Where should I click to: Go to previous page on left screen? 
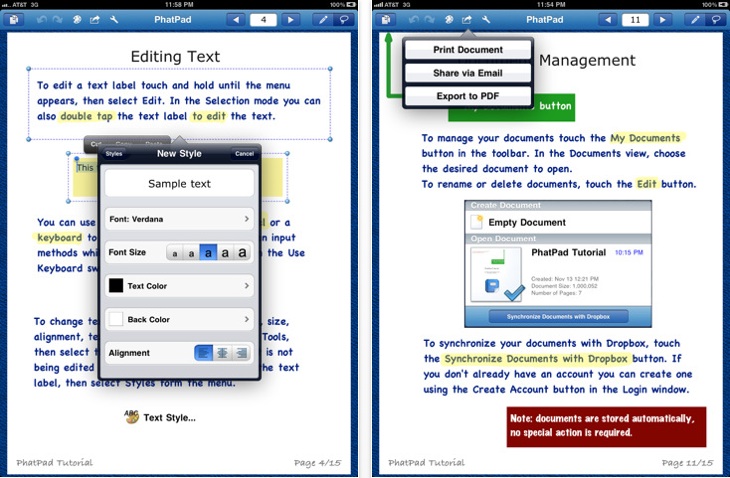click(236, 20)
